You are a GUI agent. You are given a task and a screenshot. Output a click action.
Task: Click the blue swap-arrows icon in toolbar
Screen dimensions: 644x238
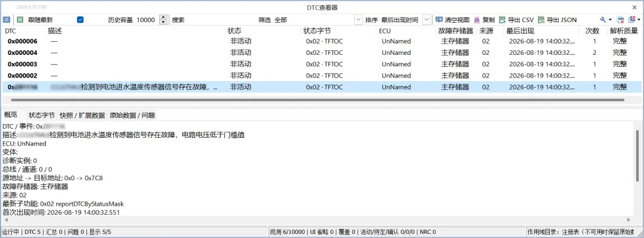click(x=7, y=20)
